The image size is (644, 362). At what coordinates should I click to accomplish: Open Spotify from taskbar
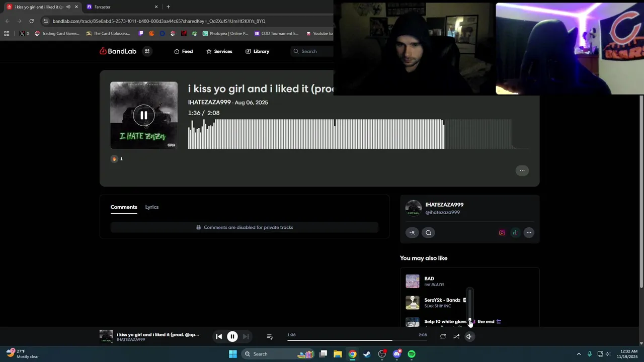(x=412, y=354)
